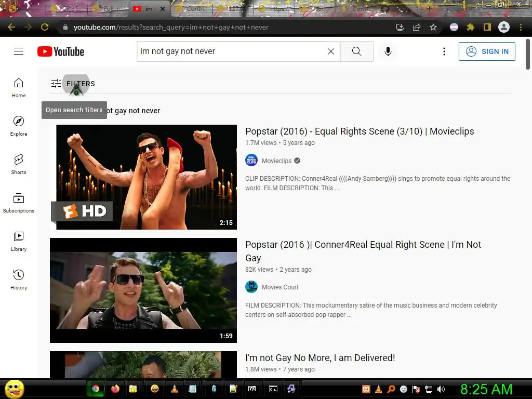This screenshot has height=399, width=532.
Task: Go to the YouTube logo home link
Action: 61,51
